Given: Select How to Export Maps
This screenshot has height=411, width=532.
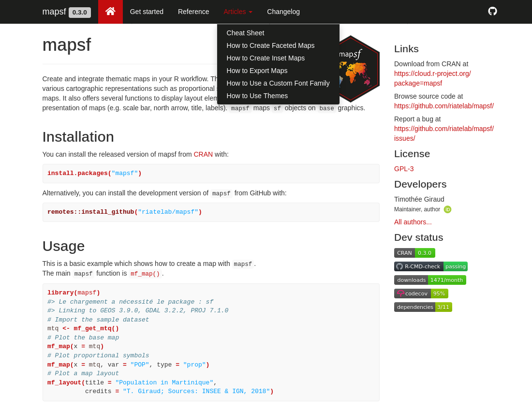Looking at the screenshot, I should click(257, 71).
